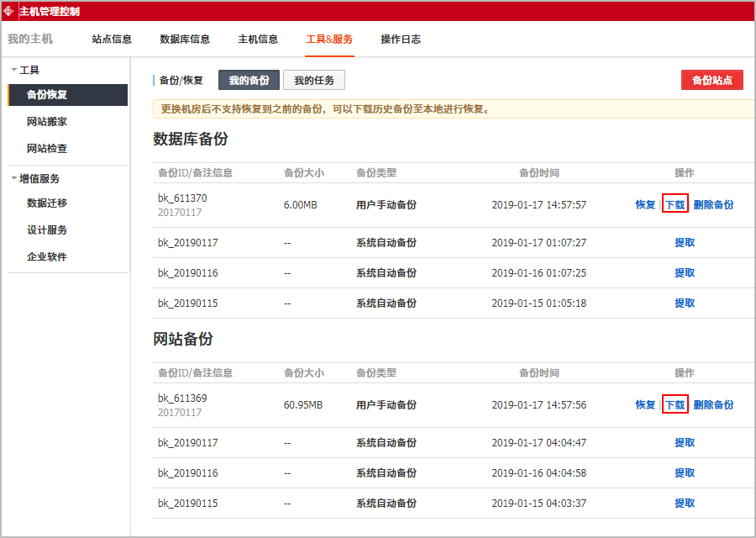Switch to the 操作日志 tab
This screenshot has height=538, width=756.
[x=400, y=39]
